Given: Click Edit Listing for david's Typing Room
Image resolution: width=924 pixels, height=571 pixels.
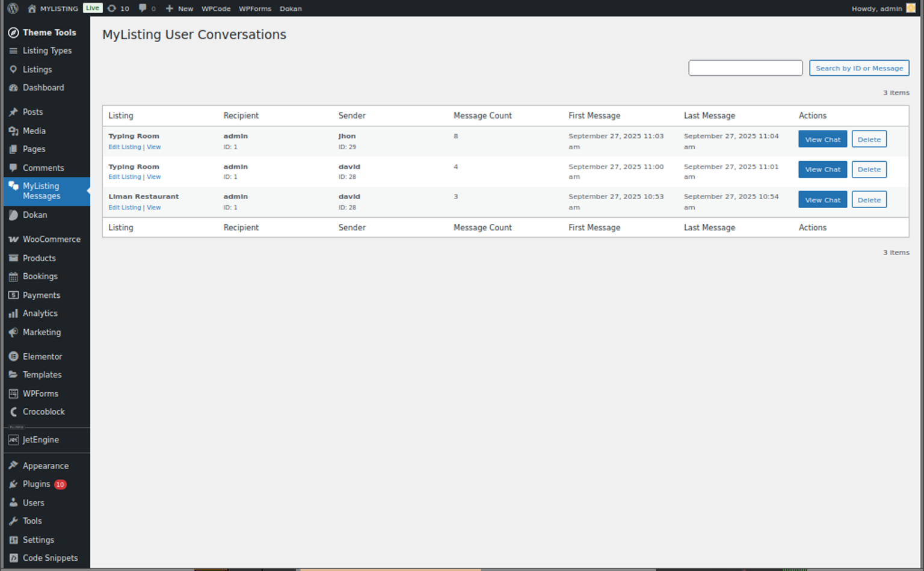Looking at the screenshot, I should (125, 177).
